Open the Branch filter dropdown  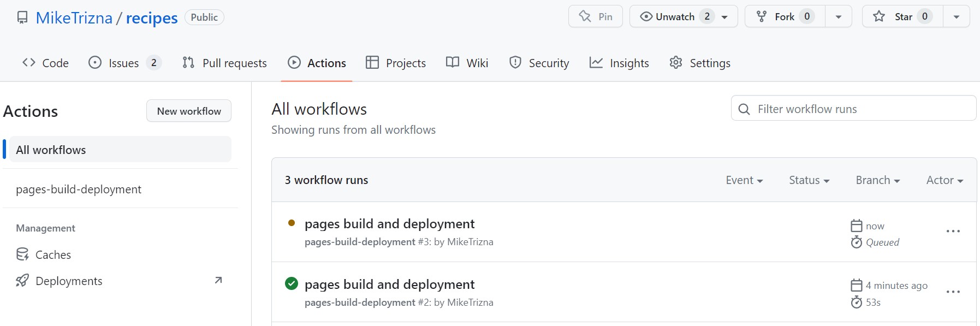click(x=878, y=180)
